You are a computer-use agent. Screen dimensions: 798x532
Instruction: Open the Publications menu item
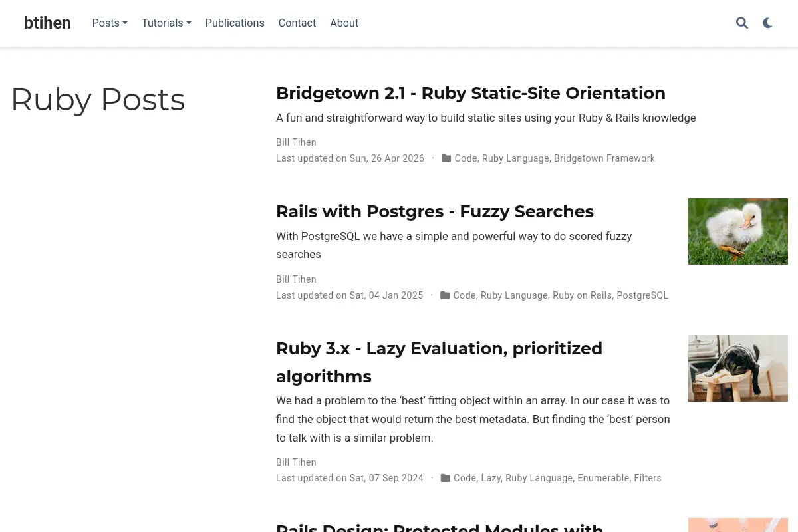[x=235, y=23]
